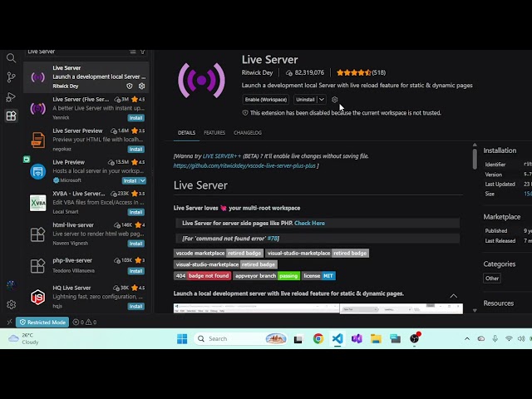Click the workspace trust shield on Live Server item

click(x=130, y=86)
